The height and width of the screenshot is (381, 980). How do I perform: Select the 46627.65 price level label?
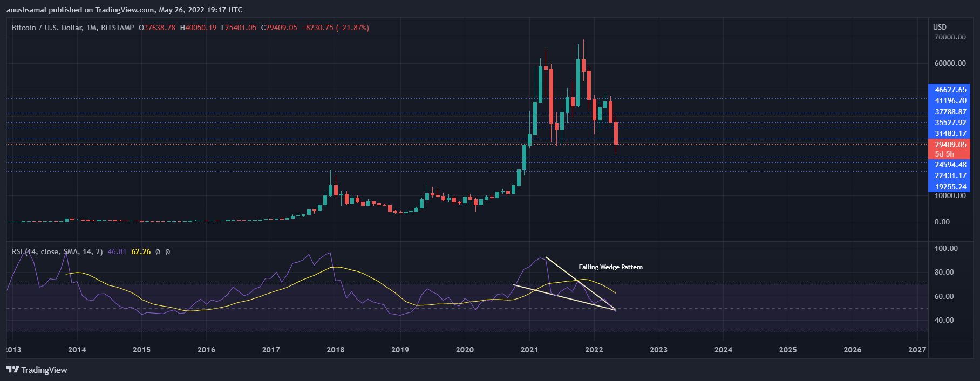pos(949,90)
